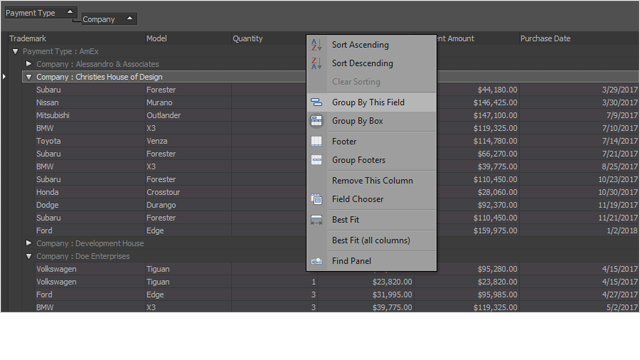Image resolution: width=640 pixels, height=360 pixels.
Task: Click the Sort Ascending A-Z icon
Action: tap(317, 45)
